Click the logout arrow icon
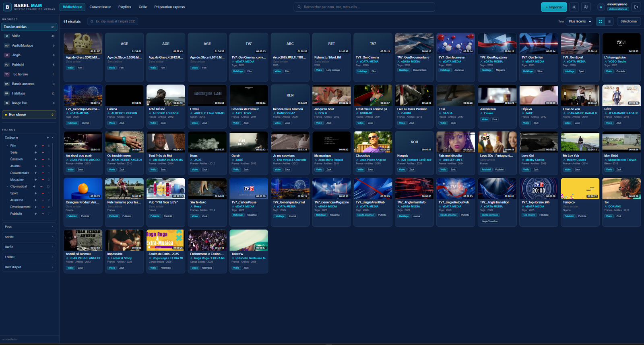The image size is (644, 345). 636,7
